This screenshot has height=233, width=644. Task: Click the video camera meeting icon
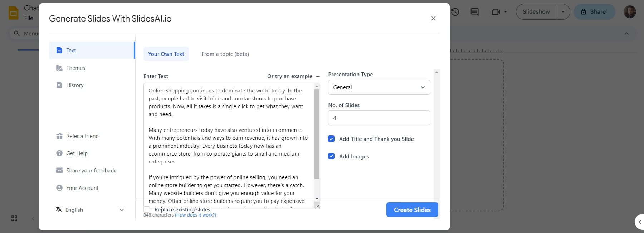[x=496, y=12]
